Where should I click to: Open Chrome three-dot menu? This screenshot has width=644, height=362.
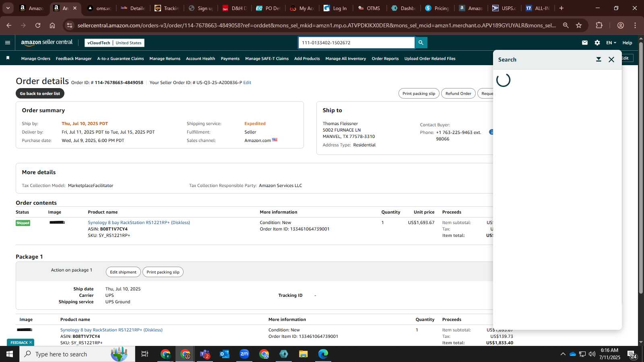(x=635, y=25)
